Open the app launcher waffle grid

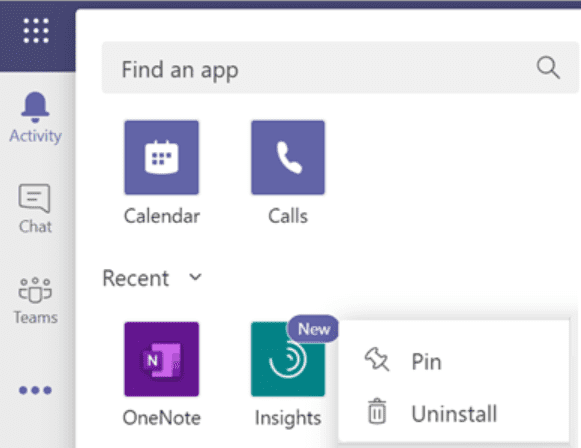[x=36, y=31]
